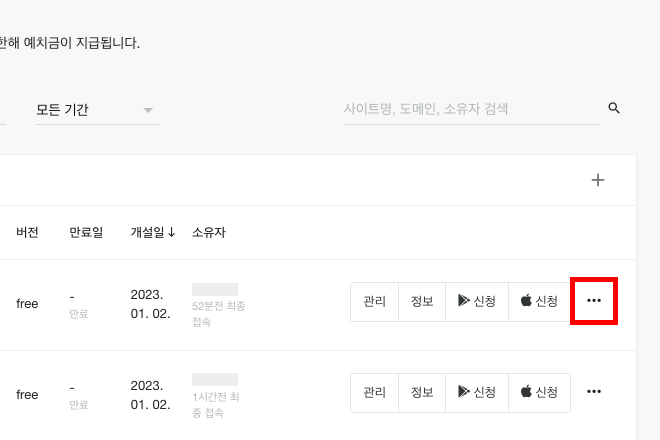Open the 모든 기간 period dropdown

pos(98,110)
